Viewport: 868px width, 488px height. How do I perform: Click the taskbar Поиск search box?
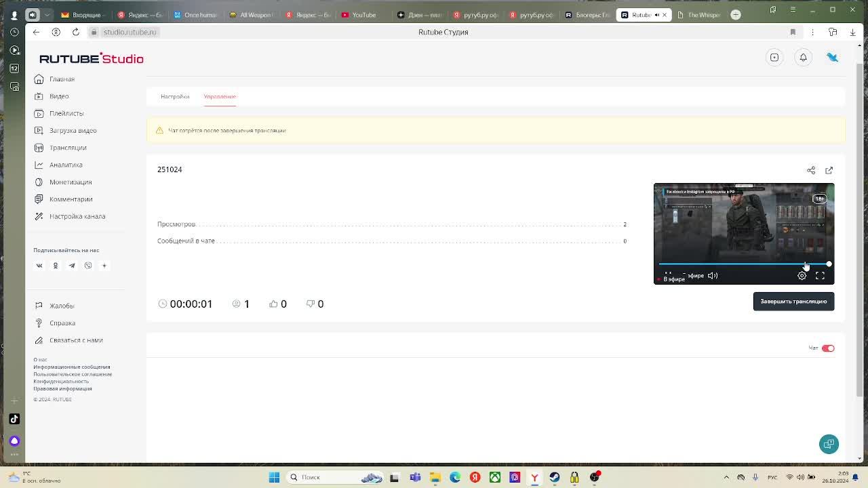(336, 477)
